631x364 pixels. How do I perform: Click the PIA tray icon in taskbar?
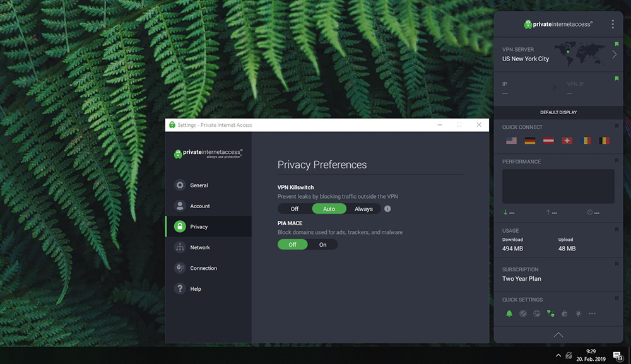[x=569, y=355]
